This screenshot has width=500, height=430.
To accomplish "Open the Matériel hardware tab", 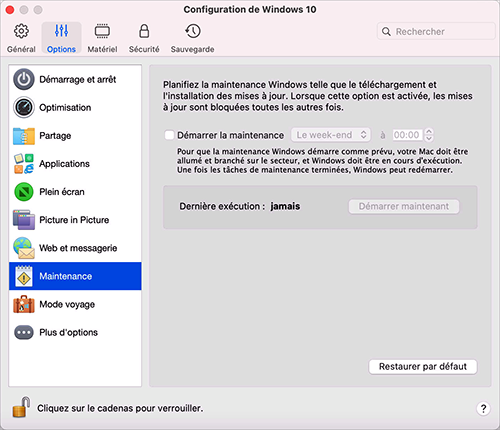I will (x=102, y=38).
